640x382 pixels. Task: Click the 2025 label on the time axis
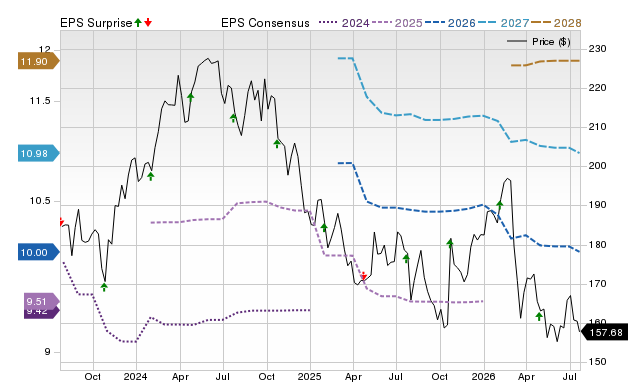tap(309, 376)
